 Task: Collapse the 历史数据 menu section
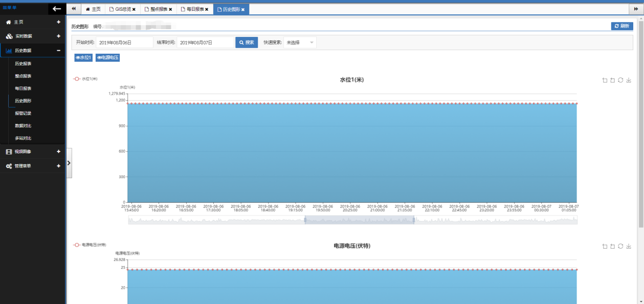click(x=58, y=50)
